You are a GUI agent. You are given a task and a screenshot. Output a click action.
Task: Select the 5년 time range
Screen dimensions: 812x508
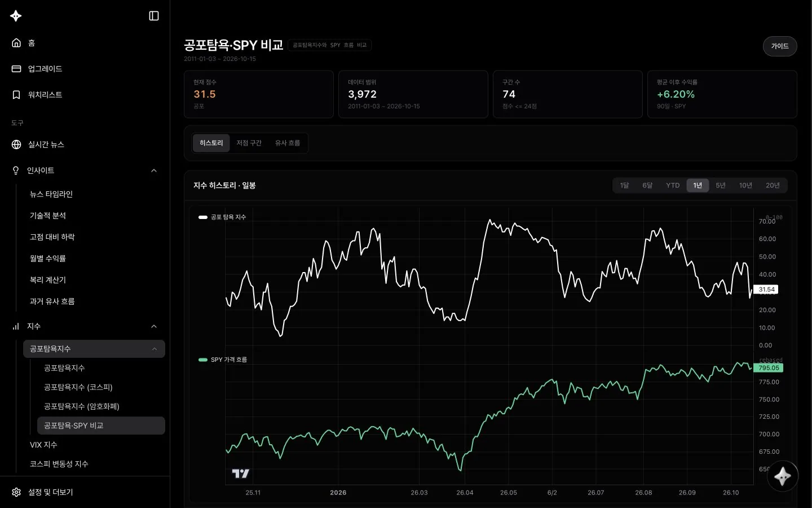[x=721, y=185]
